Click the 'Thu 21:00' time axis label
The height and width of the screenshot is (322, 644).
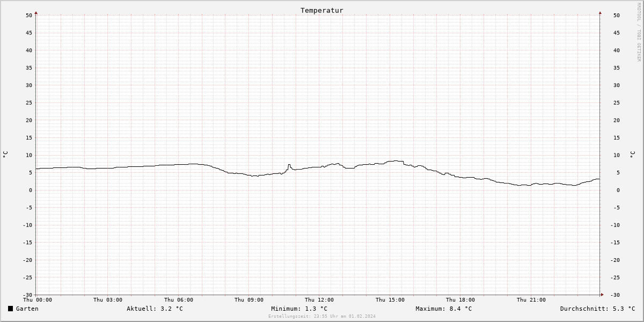(x=531, y=300)
